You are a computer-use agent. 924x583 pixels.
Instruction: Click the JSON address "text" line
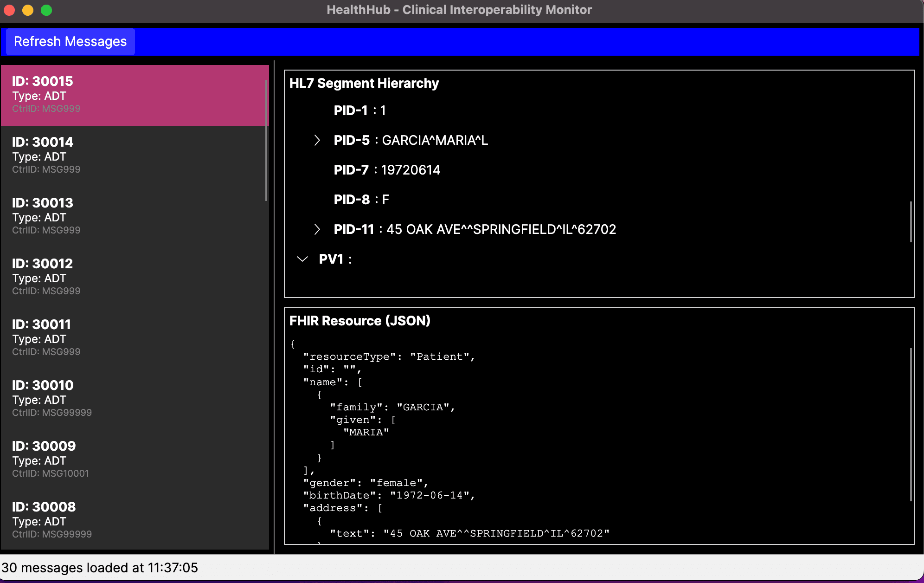tap(469, 533)
